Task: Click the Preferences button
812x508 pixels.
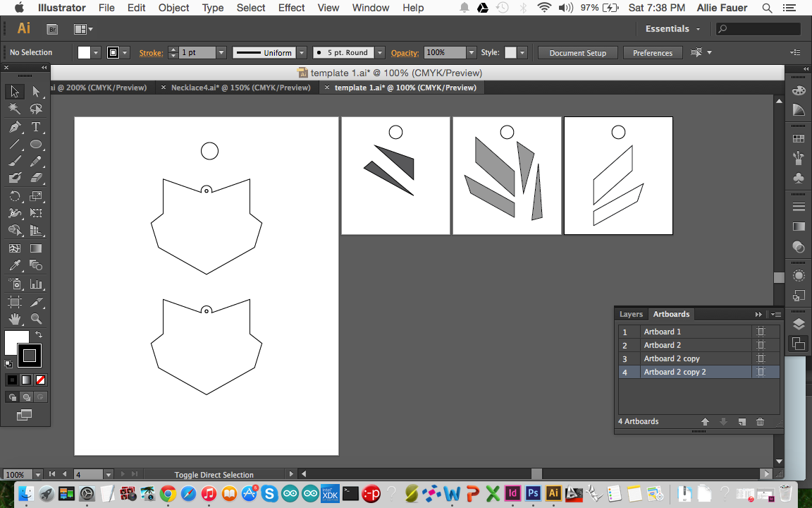Action: pos(652,52)
